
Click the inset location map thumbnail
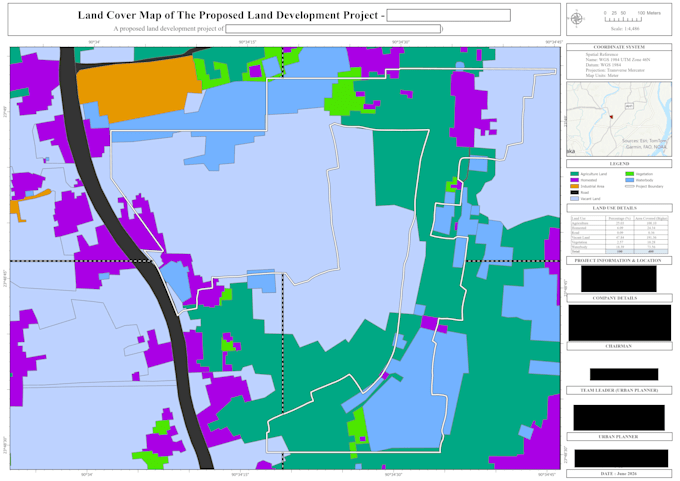[x=619, y=119]
